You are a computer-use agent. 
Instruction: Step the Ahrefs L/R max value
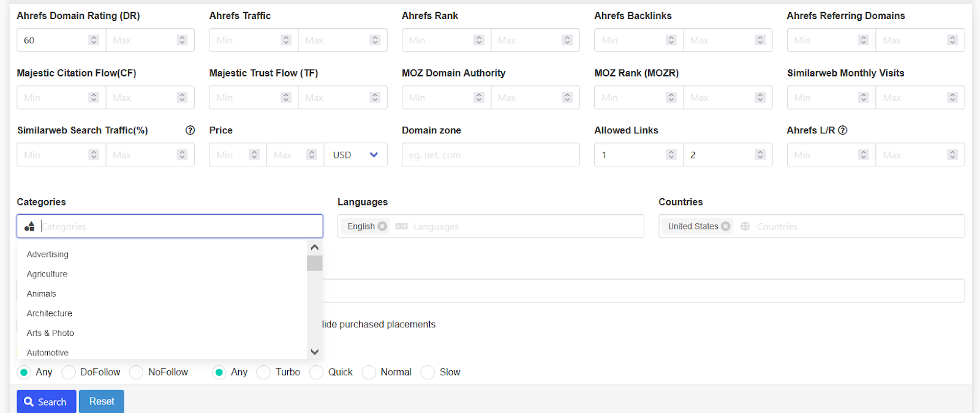[x=952, y=155]
